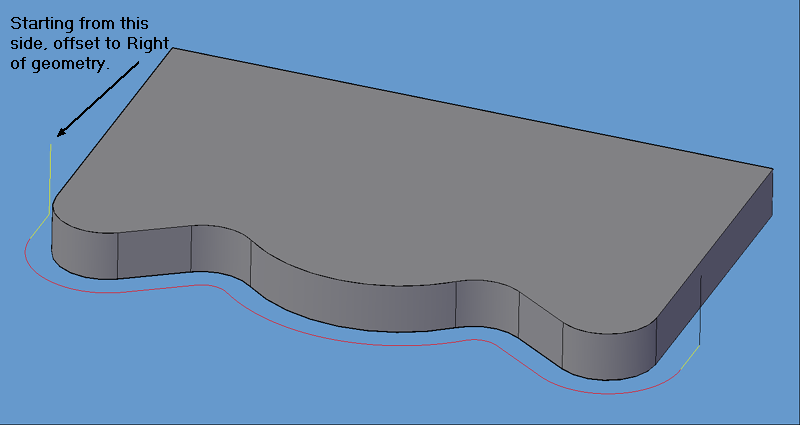Screen dimensions: 800x425
Task: Select the concave curved face left of center
Action: 218,252
